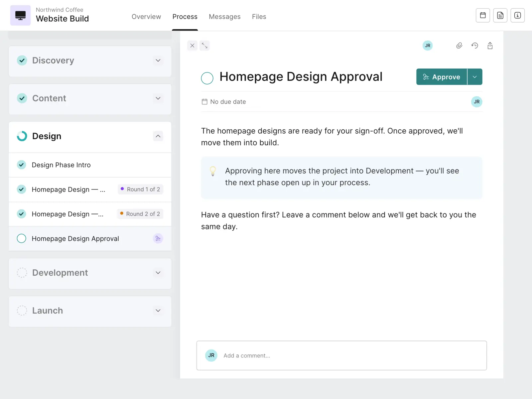532x399 pixels.
Task: Switch to the Files tab
Action: tap(259, 17)
